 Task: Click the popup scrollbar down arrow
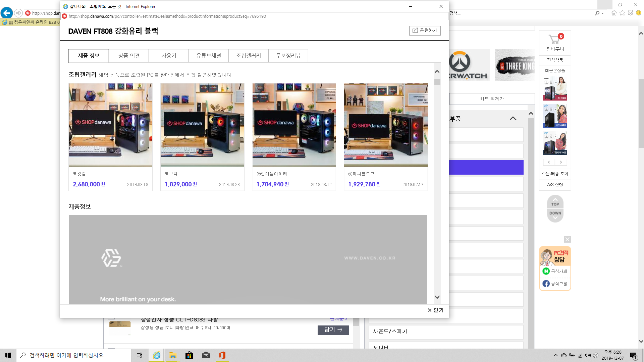tap(437, 297)
